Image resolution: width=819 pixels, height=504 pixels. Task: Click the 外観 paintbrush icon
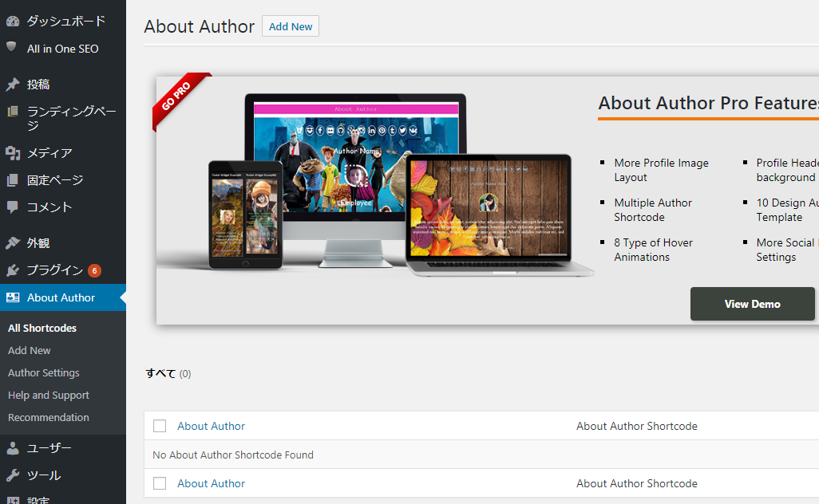pos(13,243)
